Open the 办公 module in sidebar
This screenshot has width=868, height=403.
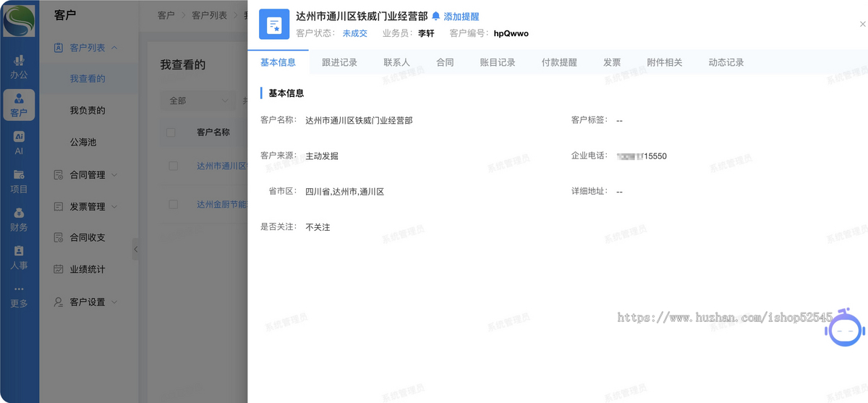pos(19,67)
